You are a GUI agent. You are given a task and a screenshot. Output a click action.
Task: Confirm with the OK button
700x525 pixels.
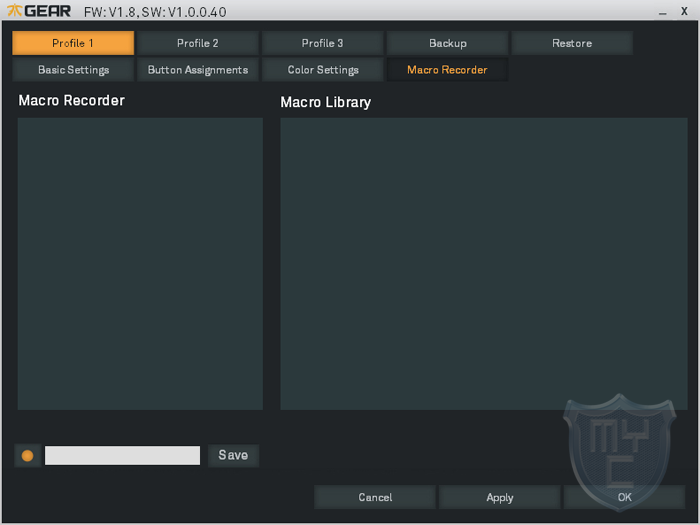pyautogui.click(x=624, y=497)
